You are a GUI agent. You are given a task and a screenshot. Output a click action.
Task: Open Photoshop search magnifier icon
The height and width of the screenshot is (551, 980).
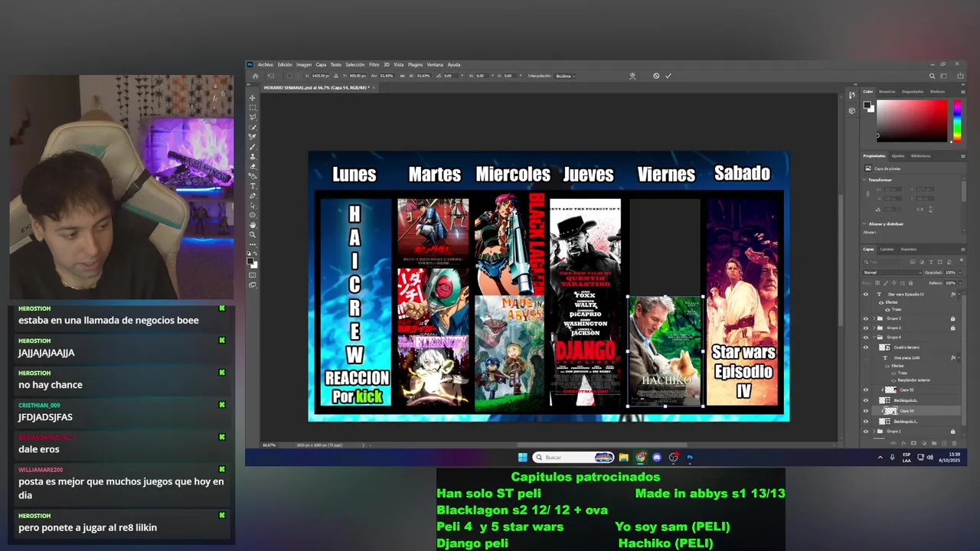pyautogui.click(x=932, y=76)
